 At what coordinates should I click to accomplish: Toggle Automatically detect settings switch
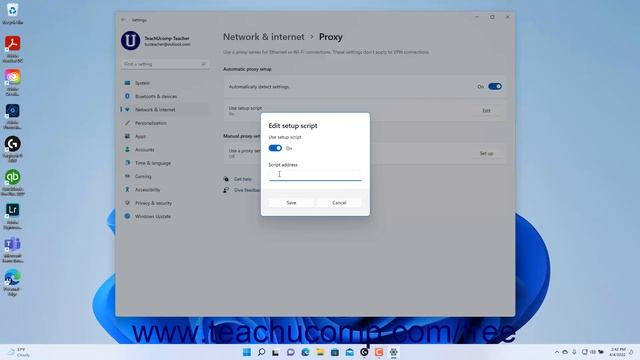point(495,87)
